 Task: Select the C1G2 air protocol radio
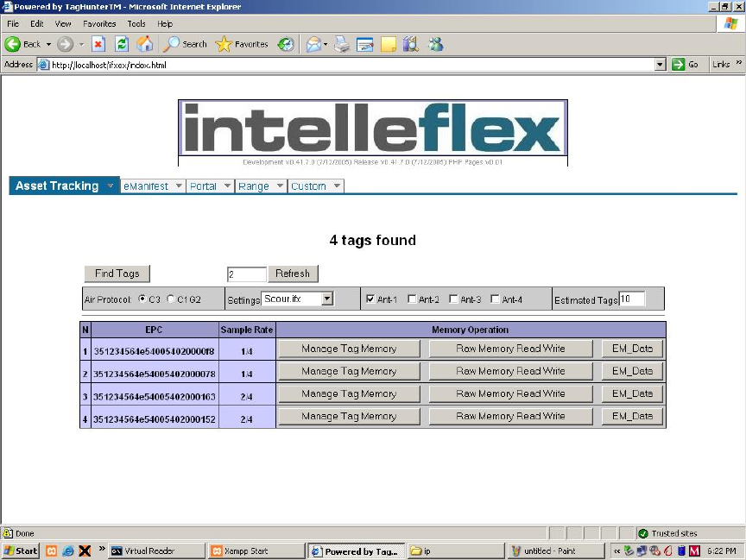171,299
